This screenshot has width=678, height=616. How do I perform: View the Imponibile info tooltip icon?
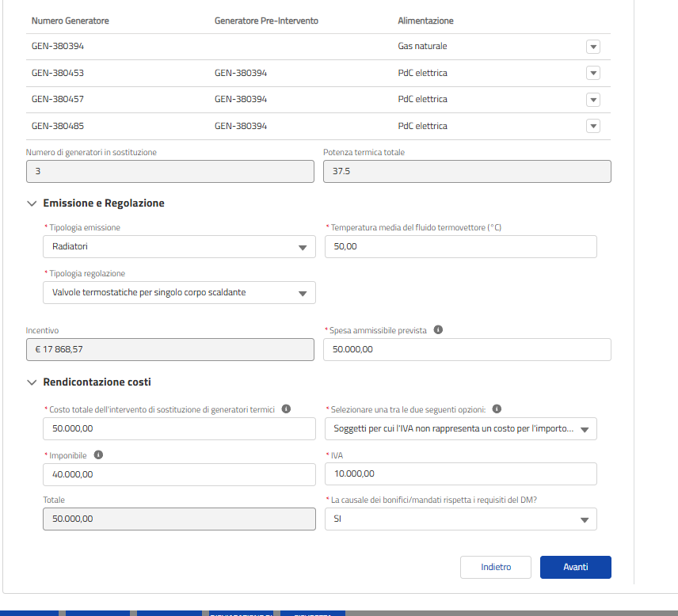point(98,454)
